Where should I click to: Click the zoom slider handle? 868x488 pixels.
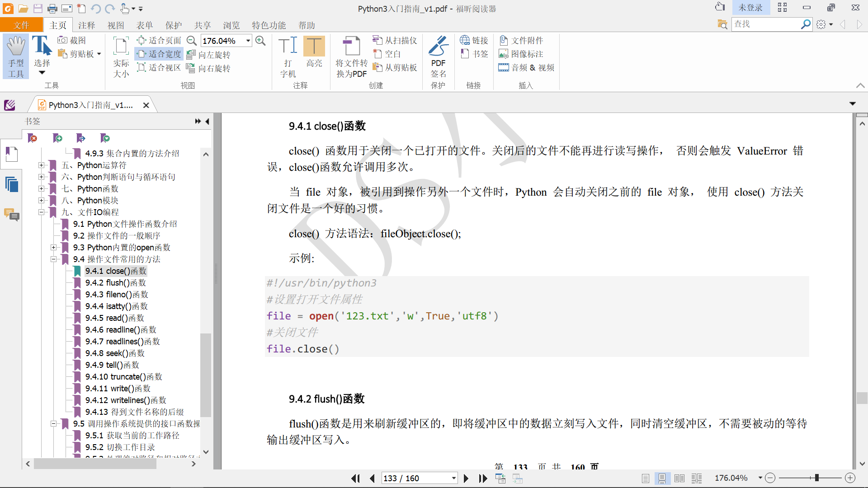(x=816, y=478)
